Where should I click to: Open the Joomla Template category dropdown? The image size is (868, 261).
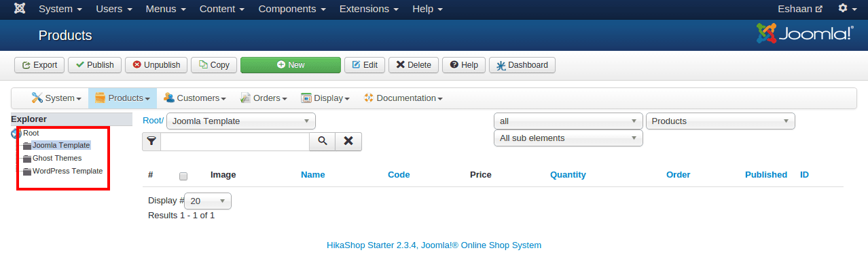pos(241,121)
